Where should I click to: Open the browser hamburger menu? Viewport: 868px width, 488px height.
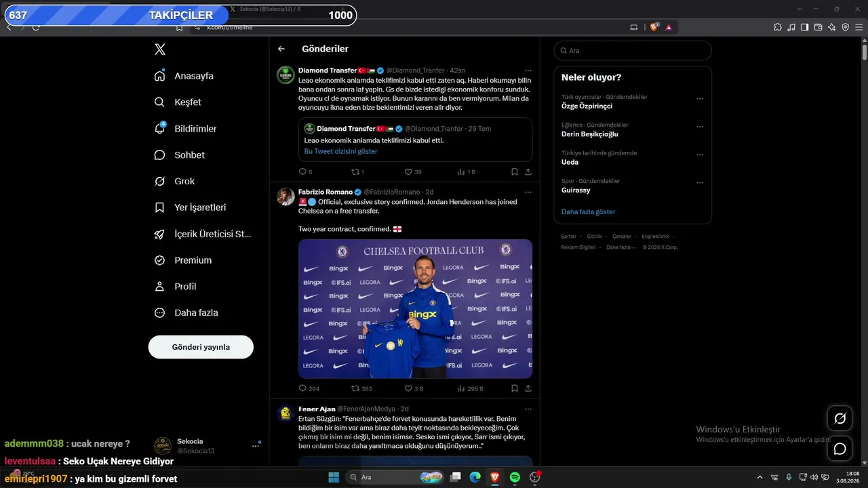(x=859, y=27)
